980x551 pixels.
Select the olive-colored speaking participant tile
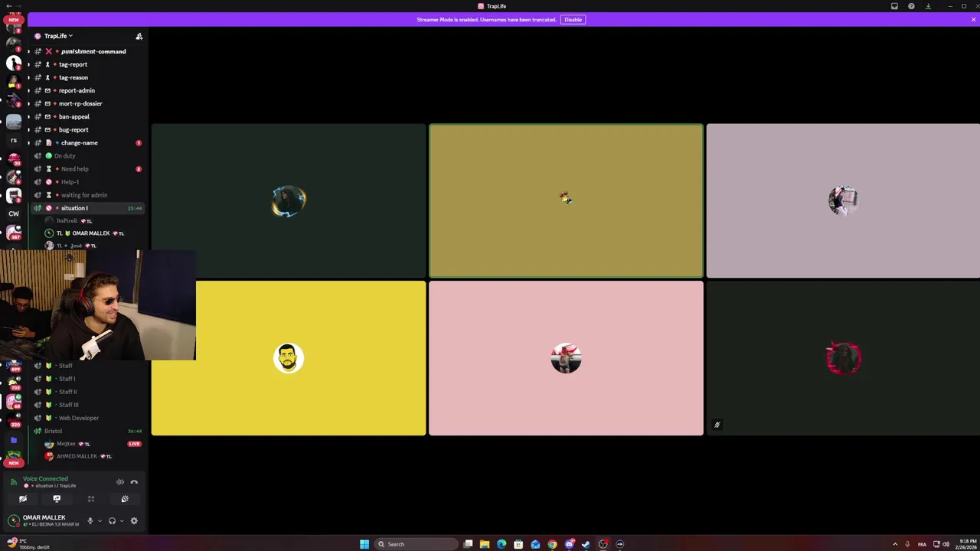[566, 201]
